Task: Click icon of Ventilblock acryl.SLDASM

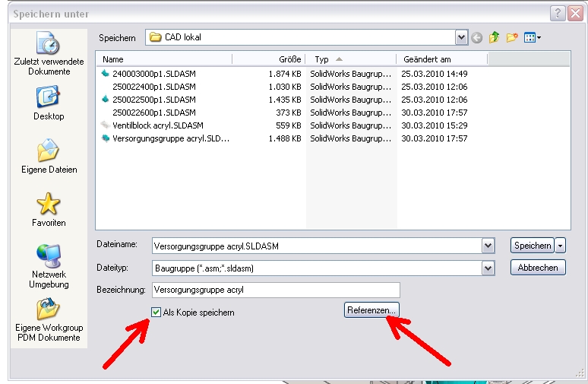Action: point(106,125)
